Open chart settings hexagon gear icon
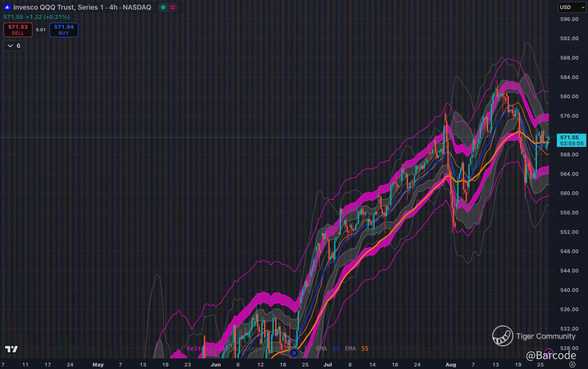The height and width of the screenshot is (369, 588). [572, 365]
